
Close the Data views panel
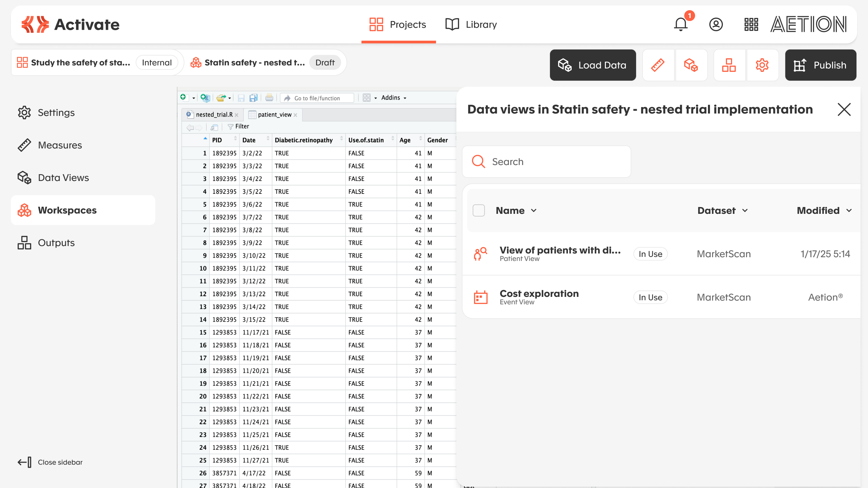[x=844, y=109]
